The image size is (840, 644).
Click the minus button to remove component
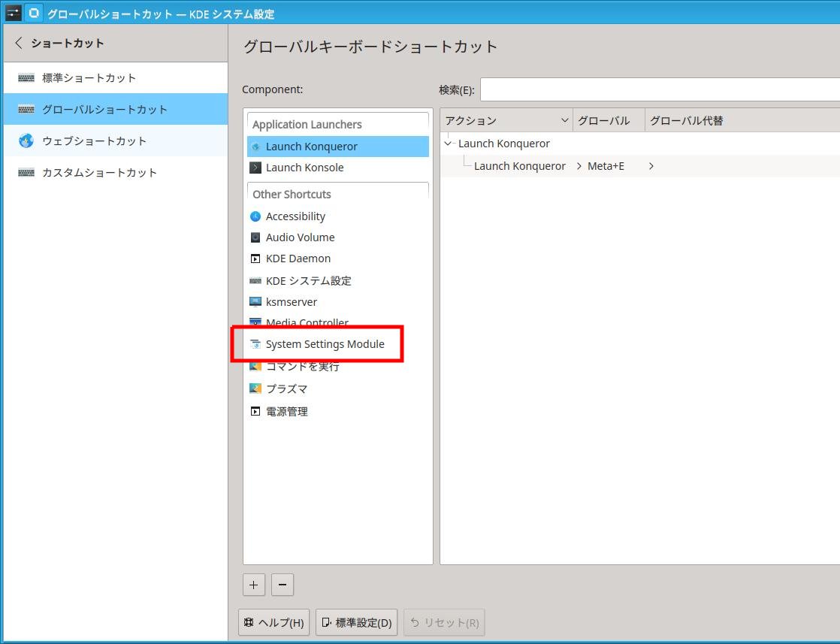283,585
